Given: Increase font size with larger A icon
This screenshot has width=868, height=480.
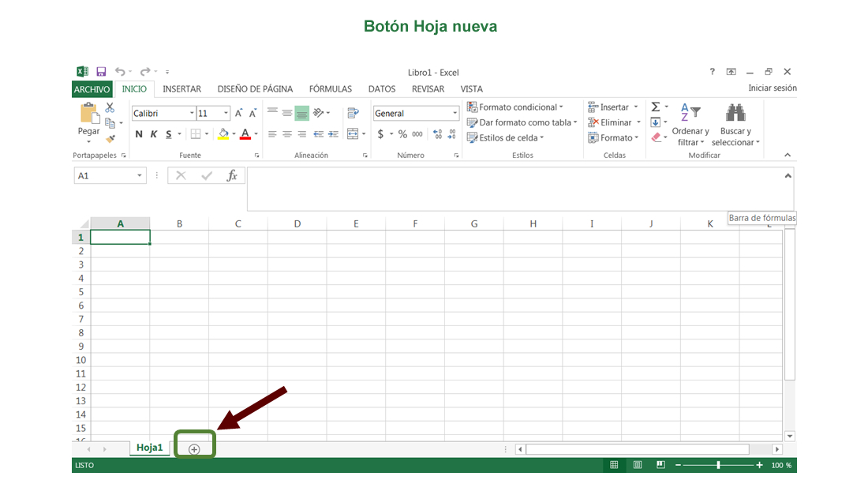Looking at the screenshot, I should [238, 113].
